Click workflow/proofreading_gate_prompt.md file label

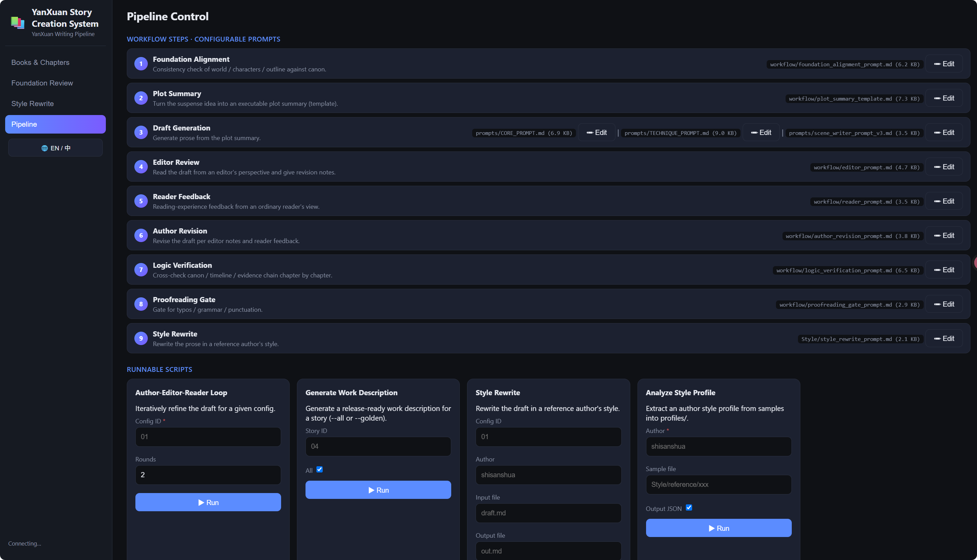tap(850, 305)
